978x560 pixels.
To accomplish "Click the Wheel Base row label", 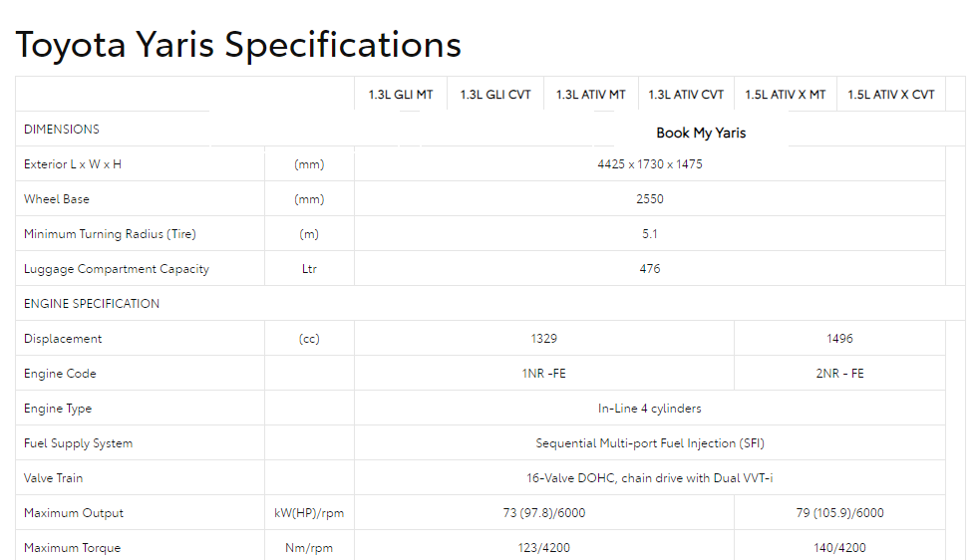I will coord(57,199).
